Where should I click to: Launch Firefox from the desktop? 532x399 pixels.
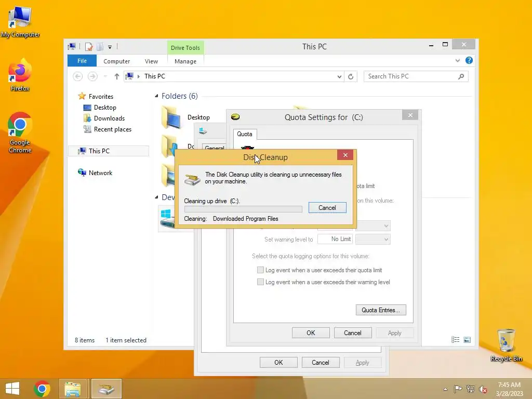(20, 75)
